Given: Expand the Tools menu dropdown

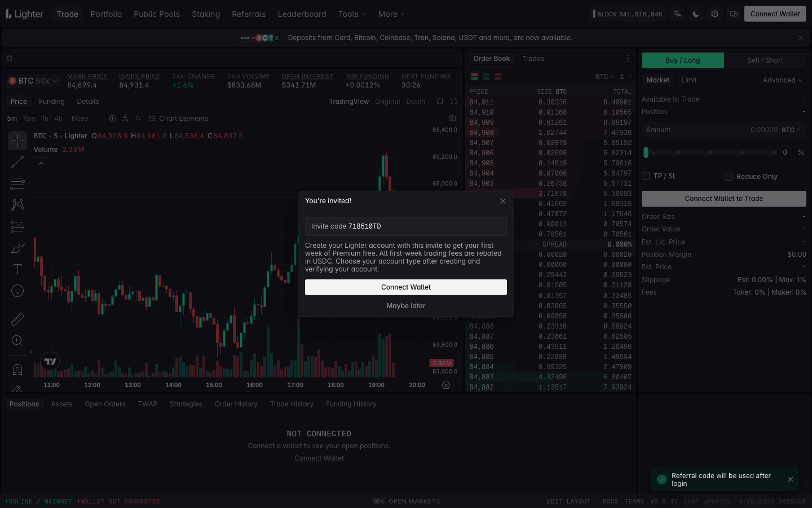Looking at the screenshot, I should pyautogui.click(x=352, y=14).
